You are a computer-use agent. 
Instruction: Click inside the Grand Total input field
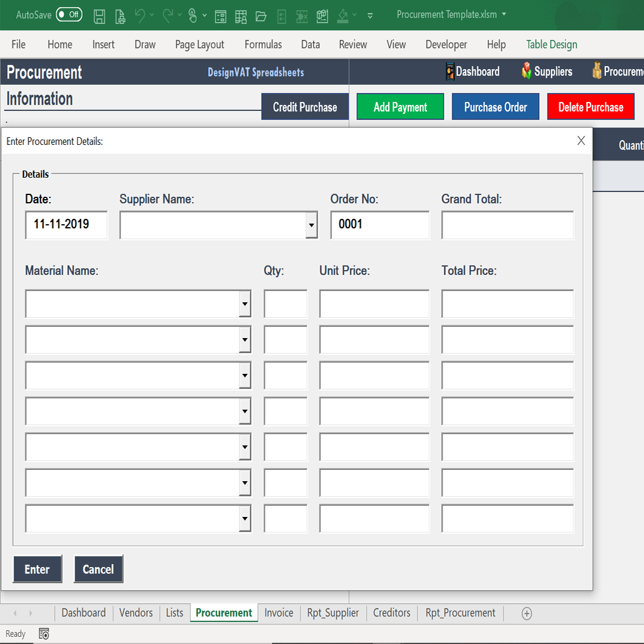[507, 225]
